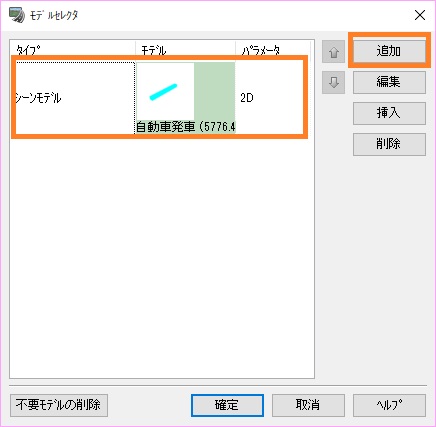Click the モデルセレクタ app icon in title bar
This screenshot has height=427, width=436.
pos(17,15)
